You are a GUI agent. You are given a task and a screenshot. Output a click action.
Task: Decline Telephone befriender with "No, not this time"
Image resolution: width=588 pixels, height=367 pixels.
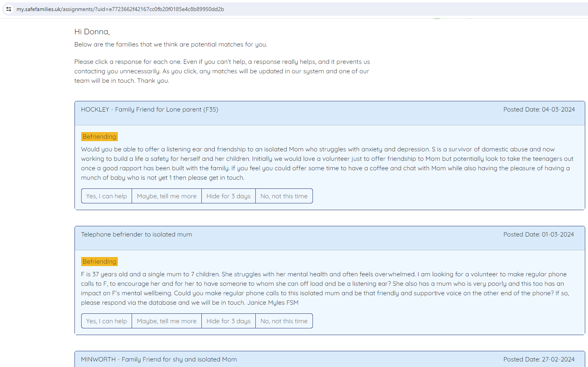coord(284,321)
